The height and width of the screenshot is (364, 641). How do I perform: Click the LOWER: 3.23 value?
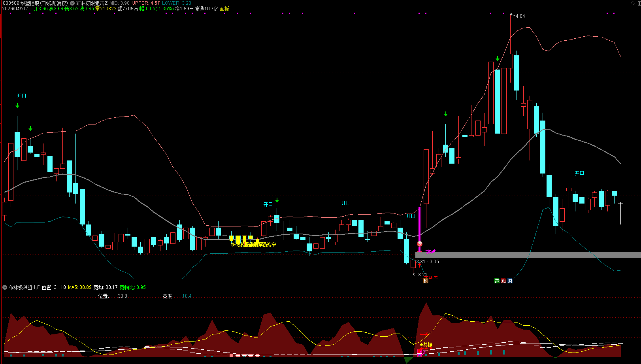[177, 3]
